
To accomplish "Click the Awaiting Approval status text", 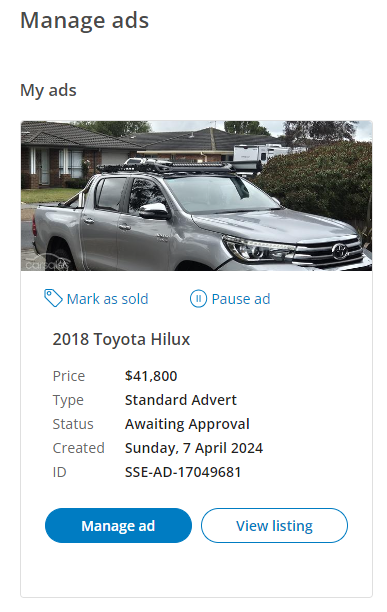I will click(187, 424).
